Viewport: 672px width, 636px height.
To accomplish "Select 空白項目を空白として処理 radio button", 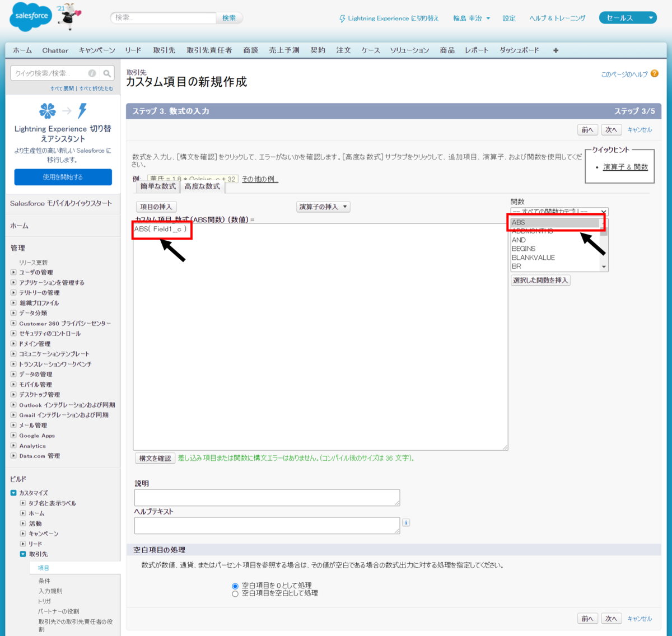I will coord(235,593).
